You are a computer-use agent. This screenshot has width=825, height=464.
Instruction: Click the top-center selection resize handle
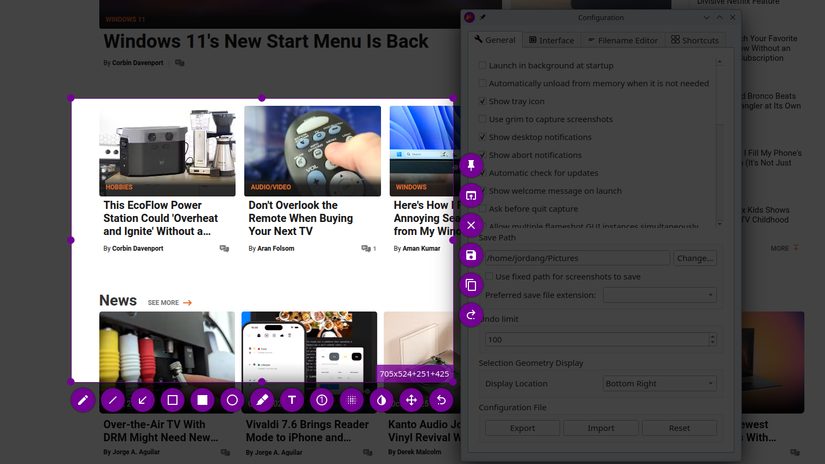click(x=262, y=98)
